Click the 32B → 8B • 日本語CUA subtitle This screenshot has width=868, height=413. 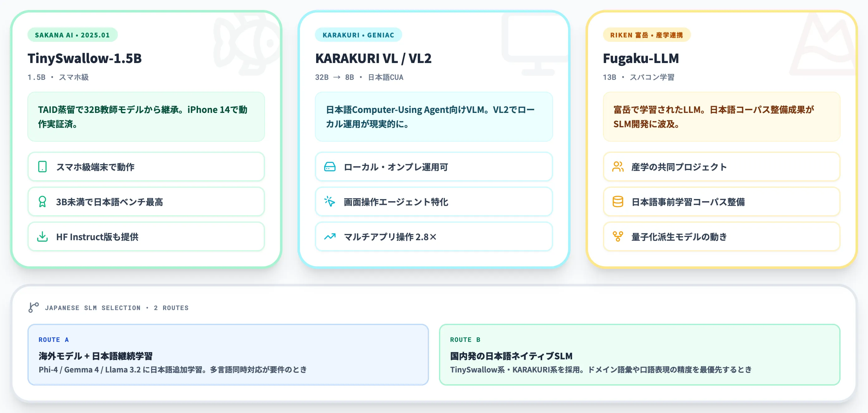coord(359,77)
